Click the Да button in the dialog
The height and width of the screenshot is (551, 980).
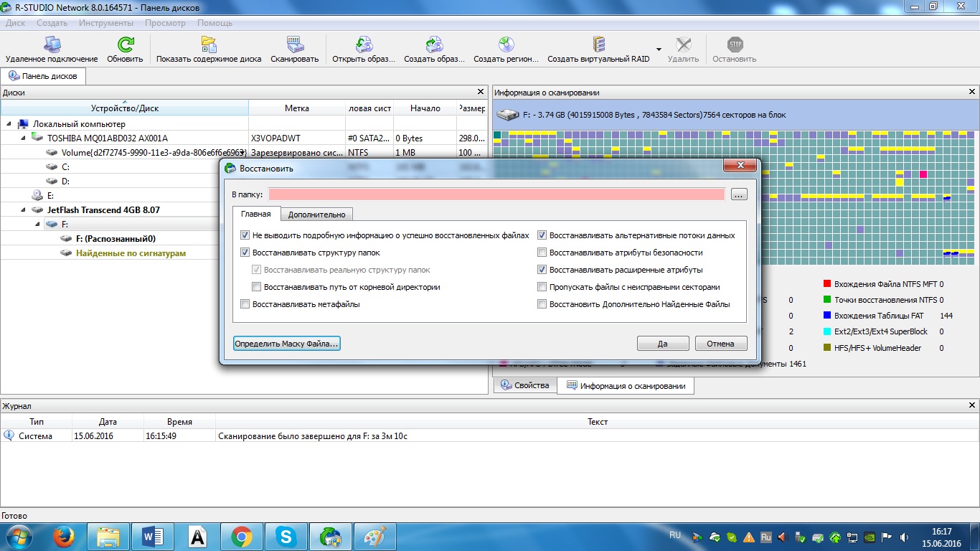(x=663, y=344)
